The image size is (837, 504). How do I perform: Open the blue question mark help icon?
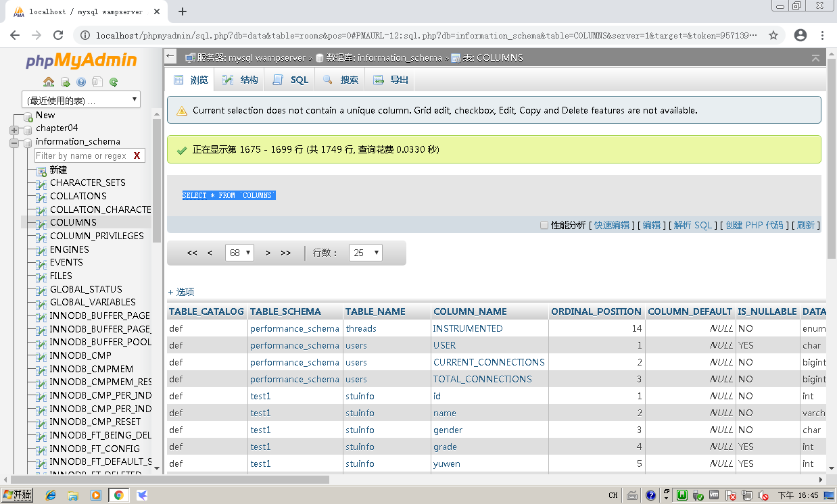81,82
